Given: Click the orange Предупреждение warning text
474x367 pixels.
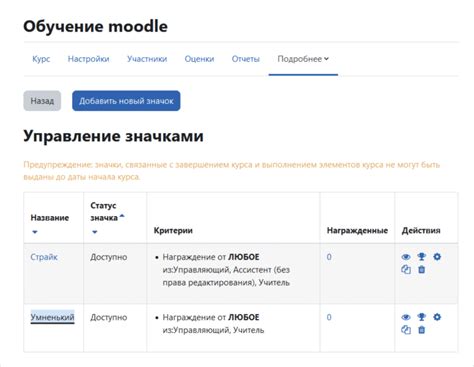Looking at the screenshot, I should (x=232, y=171).
